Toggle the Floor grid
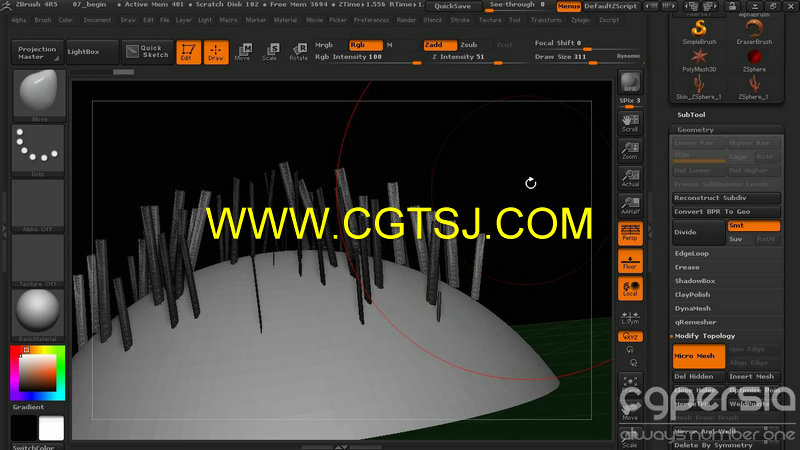This screenshot has width=800, height=450. 630,261
